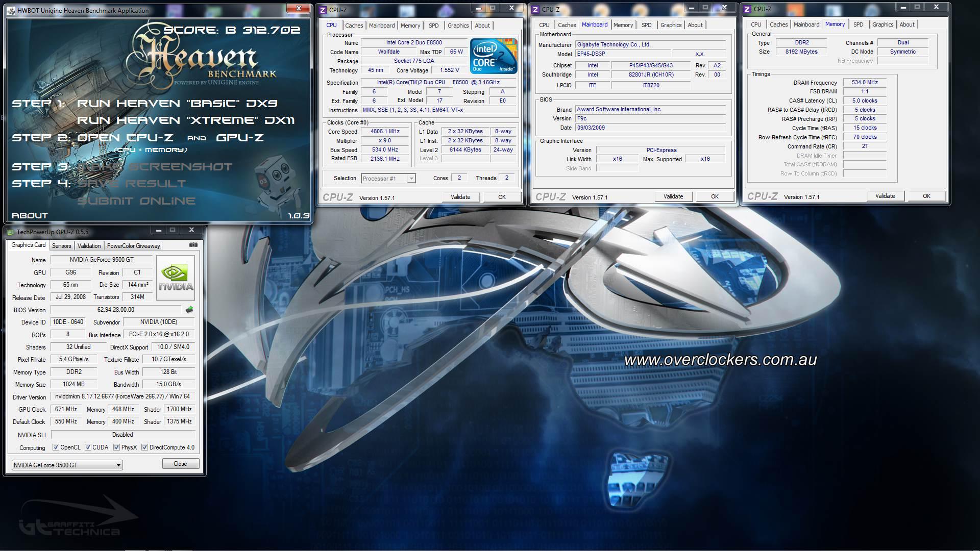
Task: Open About in the Heaven app
Action: tap(30, 216)
